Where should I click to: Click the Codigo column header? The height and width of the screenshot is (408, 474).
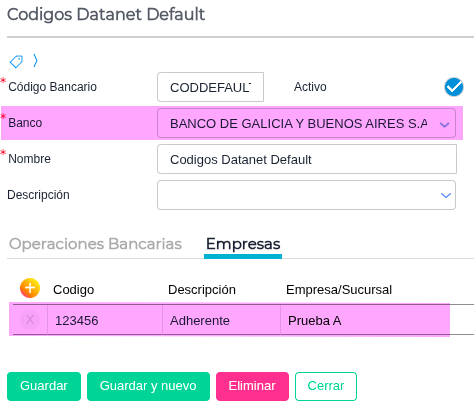73,290
